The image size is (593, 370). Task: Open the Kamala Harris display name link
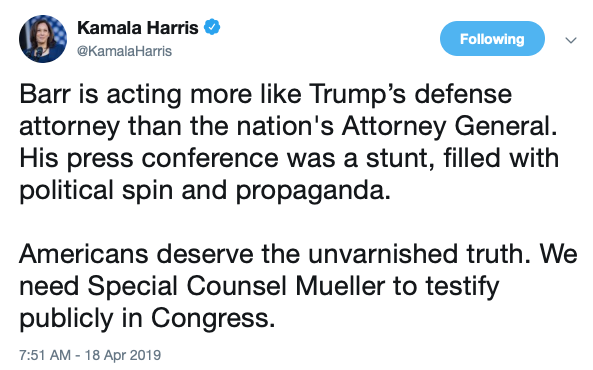138,28
